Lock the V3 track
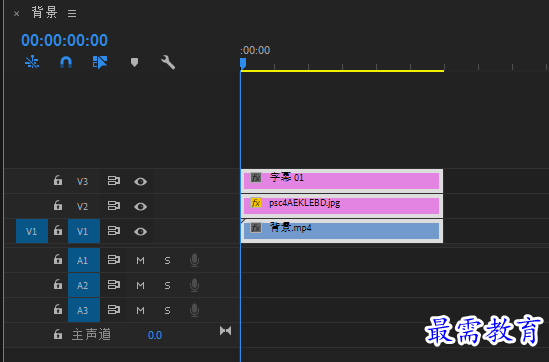This screenshot has width=549, height=362. 58,181
